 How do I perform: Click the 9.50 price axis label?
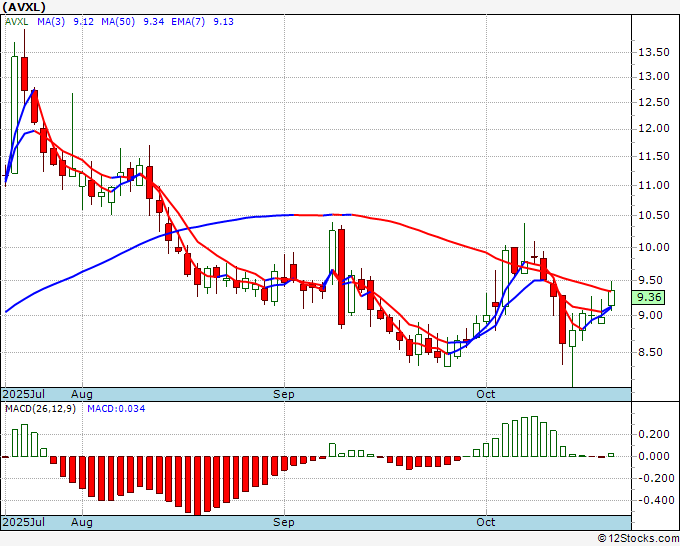pos(651,280)
